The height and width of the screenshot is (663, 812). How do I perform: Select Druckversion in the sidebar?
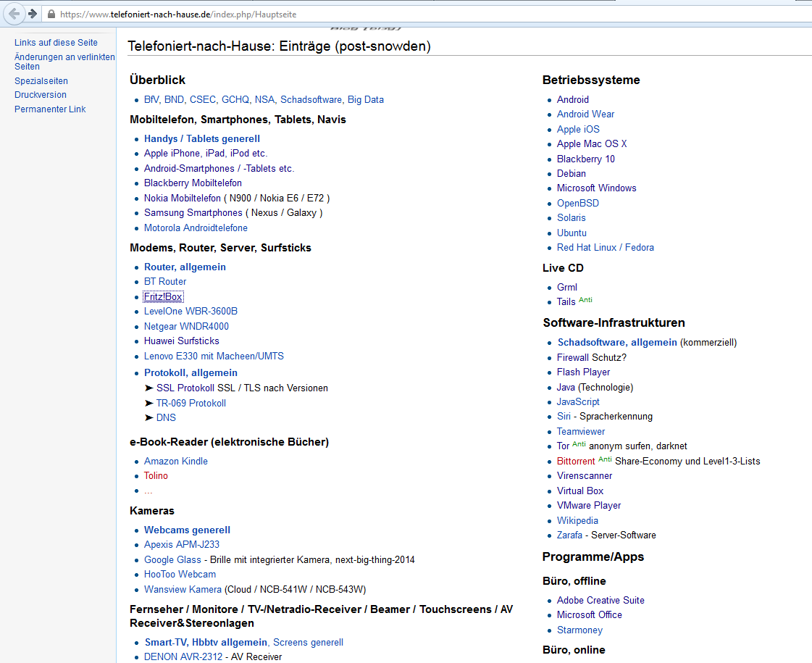[40, 95]
